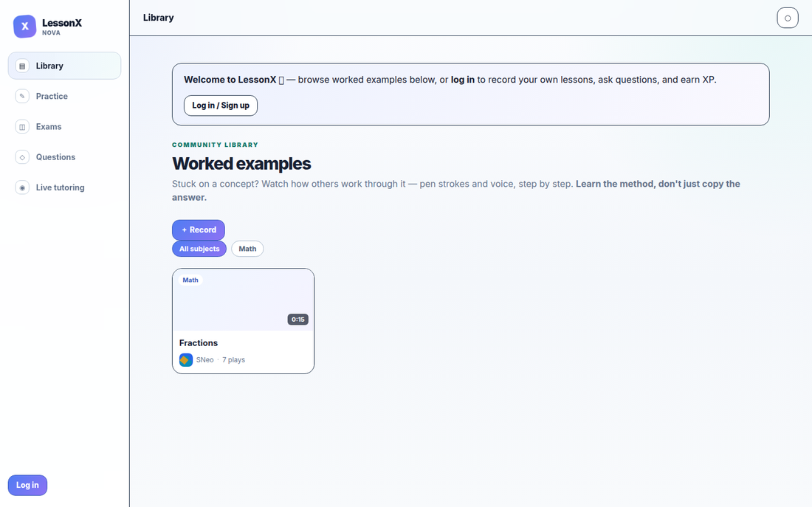Click the bold 'log in' link in welcome banner
This screenshot has width=812, height=507.
(462, 80)
